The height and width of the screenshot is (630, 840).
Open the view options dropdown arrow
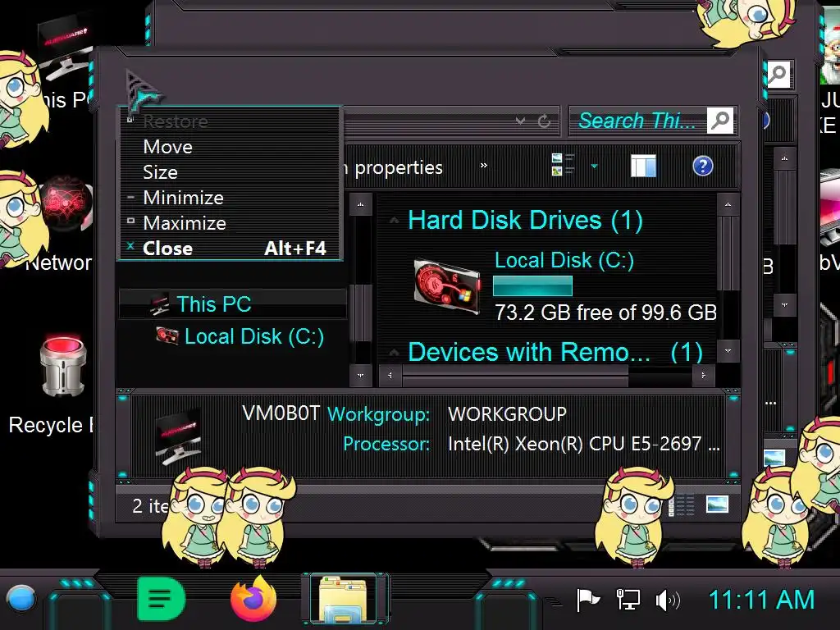click(x=594, y=166)
